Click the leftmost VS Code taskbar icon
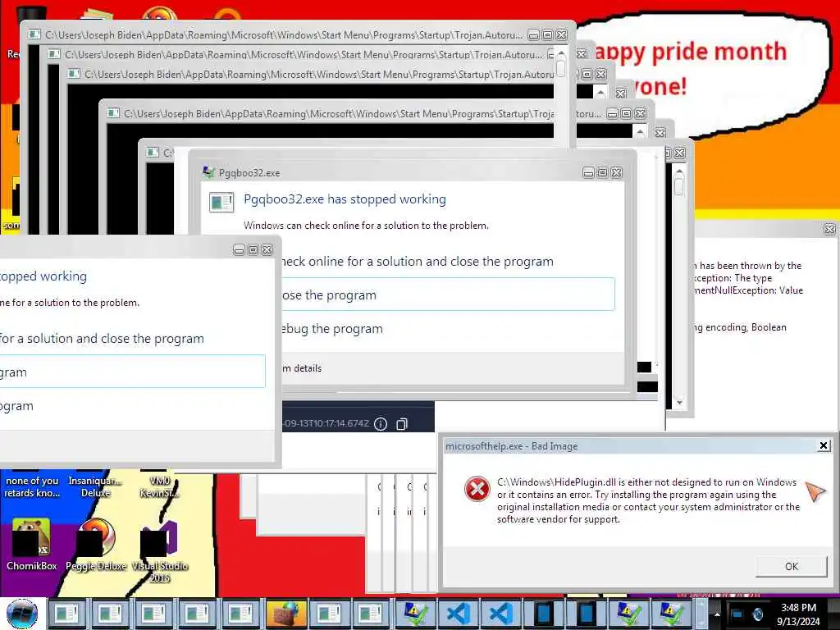The width and height of the screenshot is (840, 630). point(459,614)
